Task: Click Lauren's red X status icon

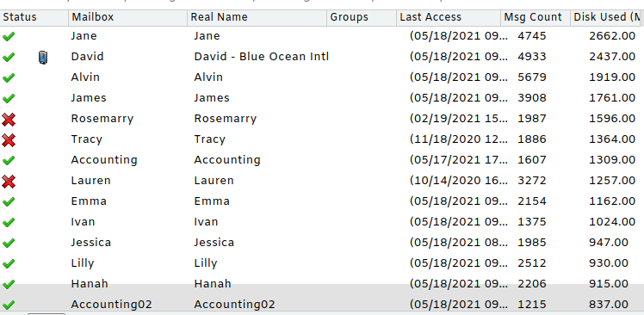Action: 9,181
